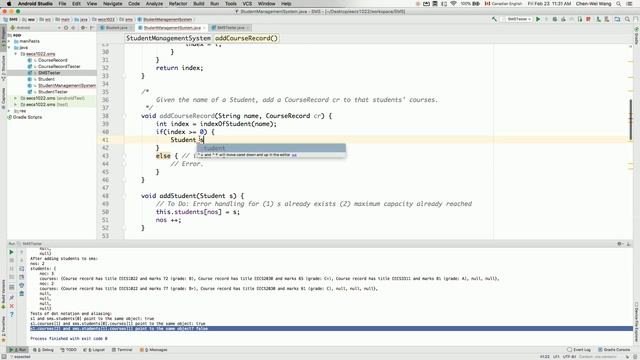640x360 pixels.
Task: Expand the eecs1022.sms (test) package
Action: tap(16, 104)
